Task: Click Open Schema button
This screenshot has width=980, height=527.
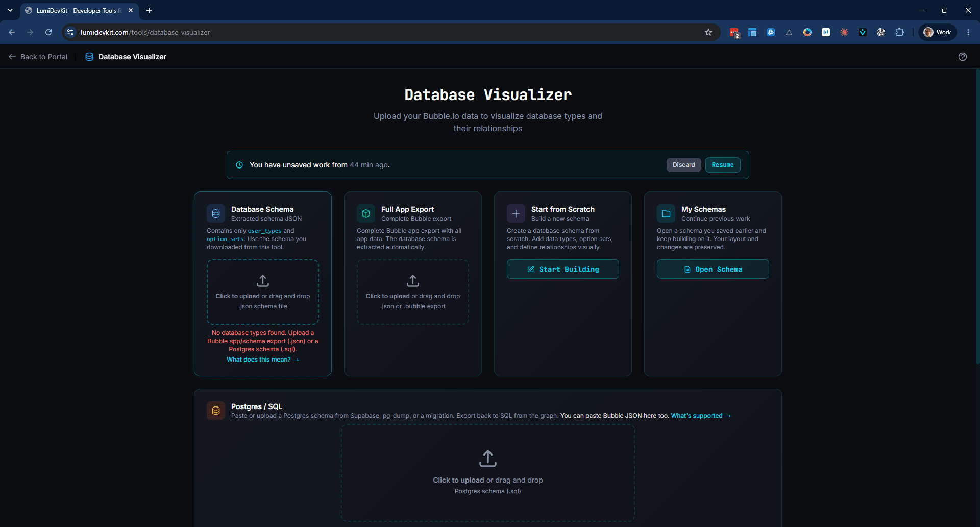Action: pos(713,269)
